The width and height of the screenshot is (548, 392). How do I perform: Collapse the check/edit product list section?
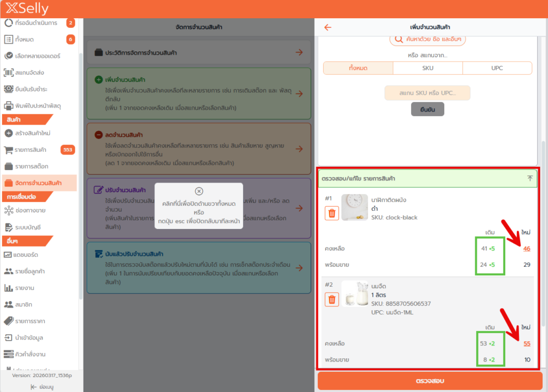pos(530,179)
